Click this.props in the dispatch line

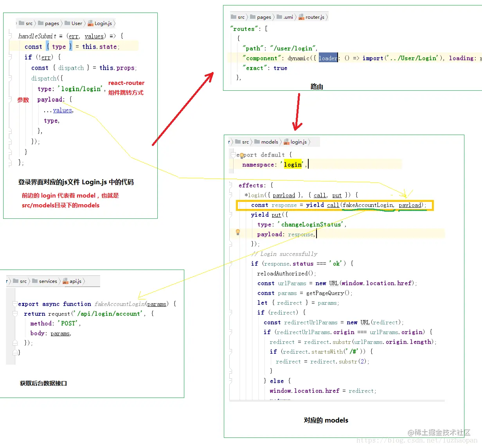tap(117, 68)
